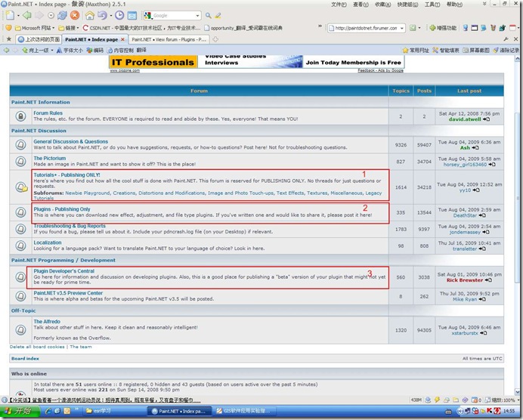The width and height of the screenshot is (523, 420).
Task: Open General Discussion & Questions forum
Action: (70, 141)
